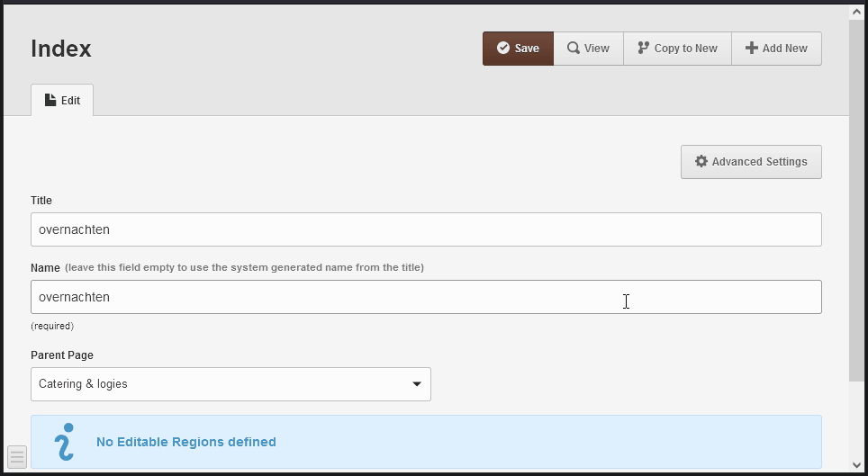The width and height of the screenshot is (868, 476).
Task: Click the plus icon on Add New
Action: coord(751,49)
